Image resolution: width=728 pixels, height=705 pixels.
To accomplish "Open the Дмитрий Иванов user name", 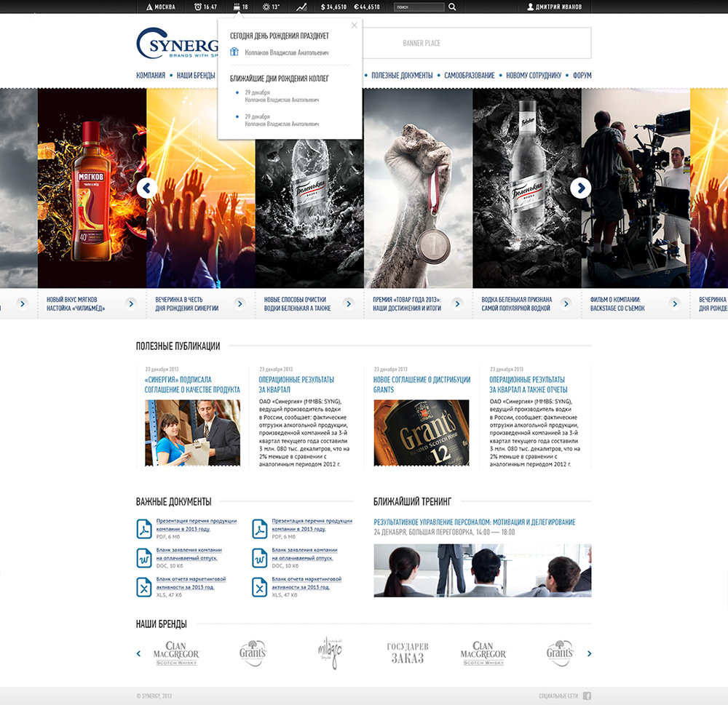I will (x=558, y=7).
